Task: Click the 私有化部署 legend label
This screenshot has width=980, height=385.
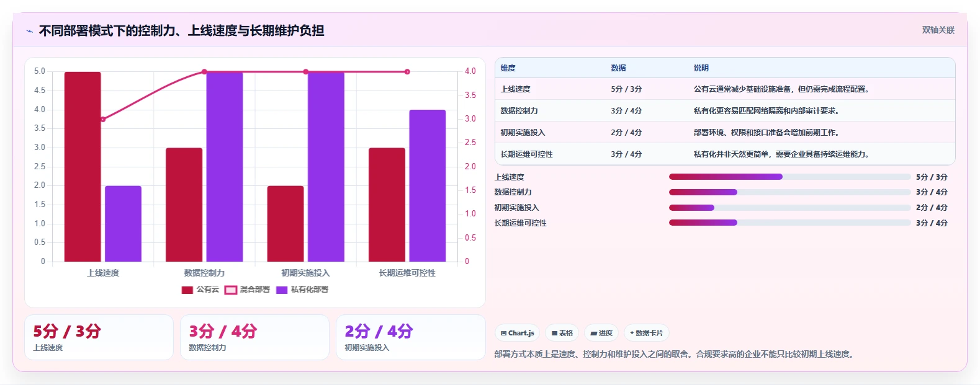Action: coord(310,290)
